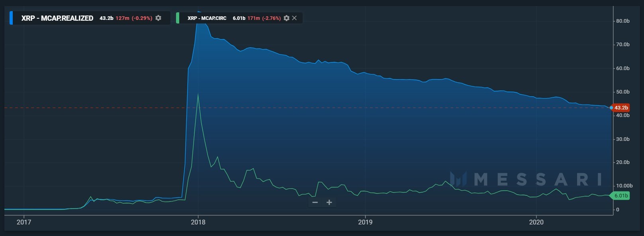Click the 2019 label on time axis
The image size is (644, 236).
pyautogui.click(x=365, y=222)
